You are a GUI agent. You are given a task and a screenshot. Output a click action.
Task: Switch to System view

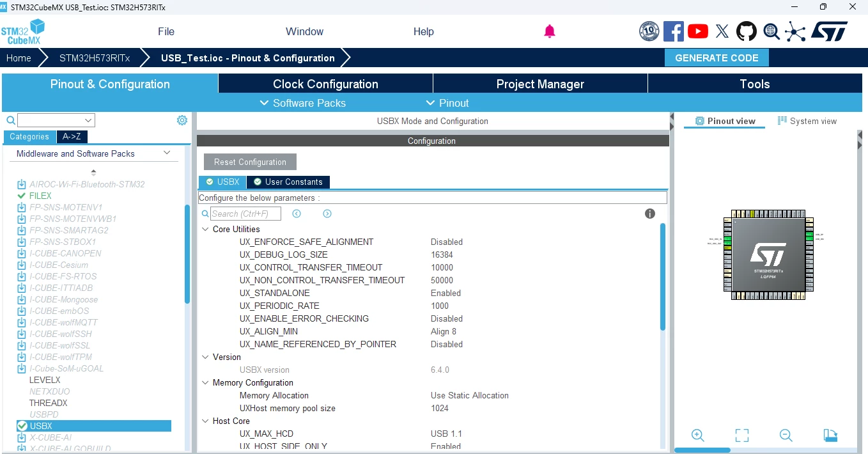click(x=807, y=121)
